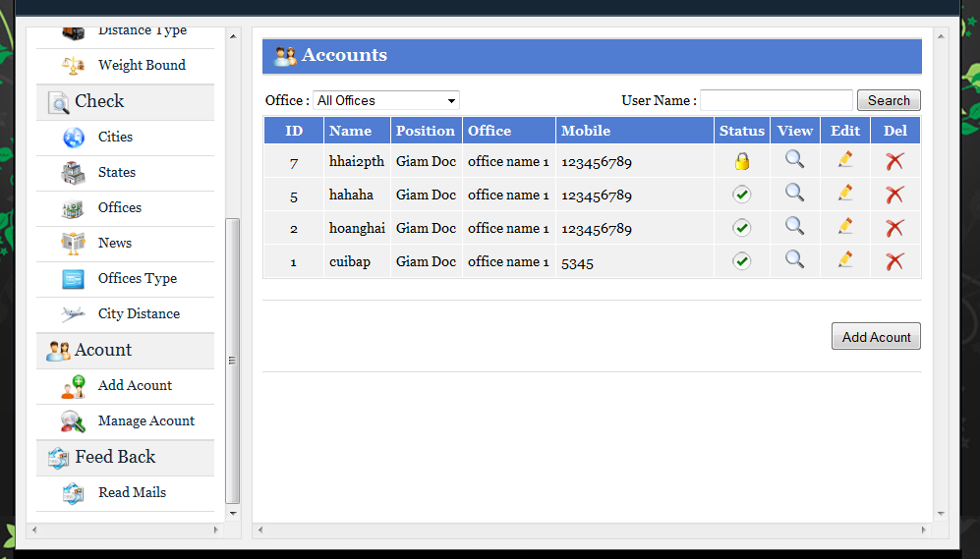
Task: Click the magnifier view icon for hhai2pth
Action: coord(794,160)
